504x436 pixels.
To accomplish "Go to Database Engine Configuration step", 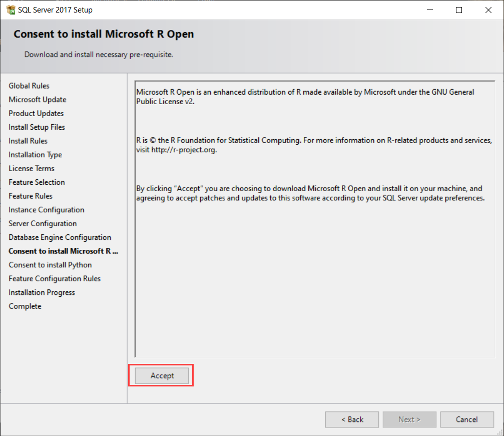I will [60, 237].
